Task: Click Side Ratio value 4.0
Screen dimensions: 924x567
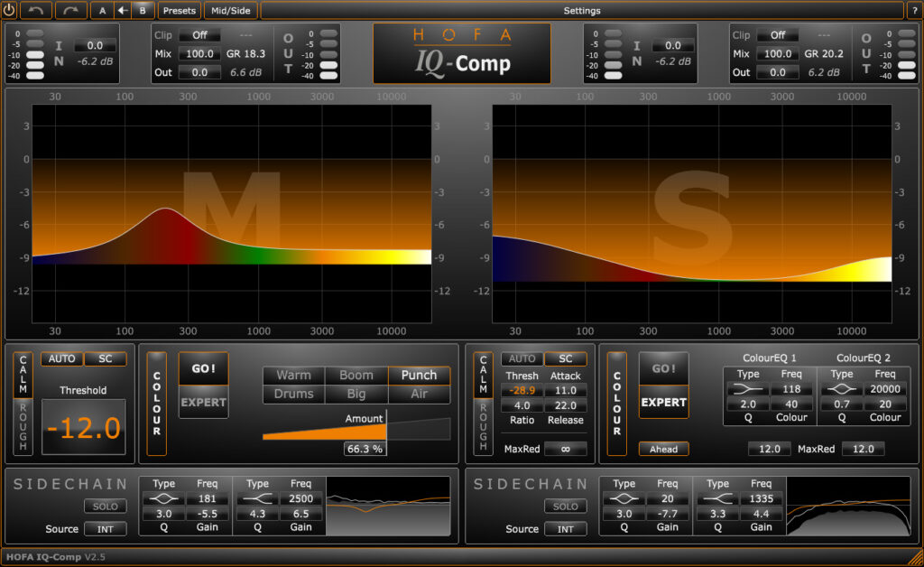Action: coord(522,405)
